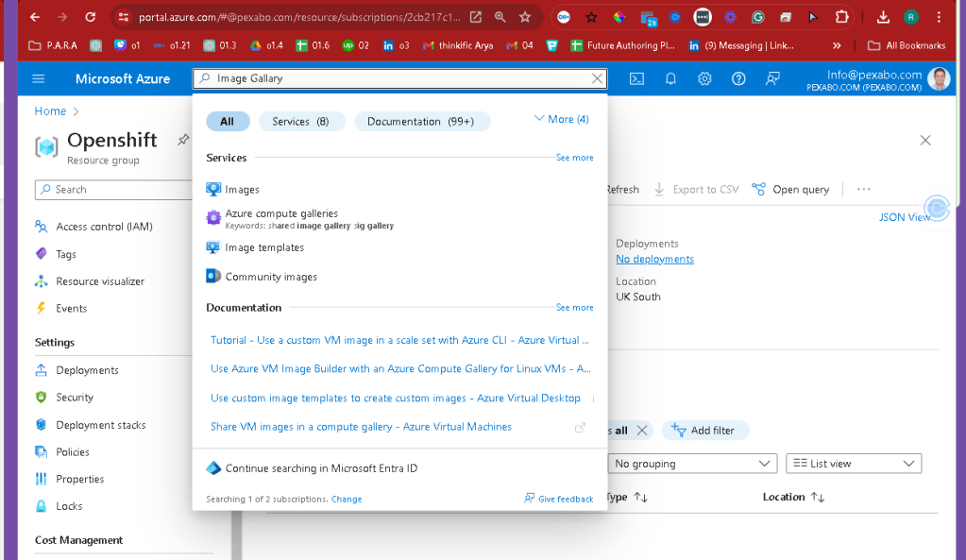Open All Bookmarks folder
Screen dimensions: 966x560
pyautogui.click(x=907, y=45)
